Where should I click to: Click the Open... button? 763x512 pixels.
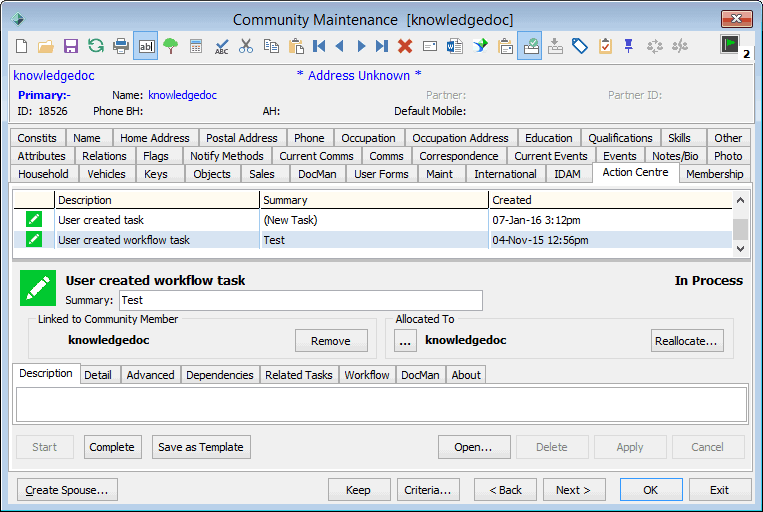(474, 447)
